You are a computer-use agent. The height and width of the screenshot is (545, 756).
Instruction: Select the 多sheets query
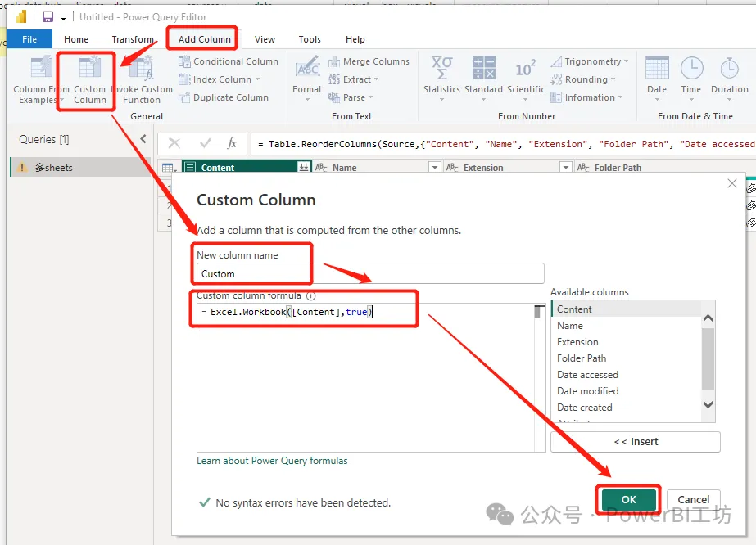(x=80, y=167)
